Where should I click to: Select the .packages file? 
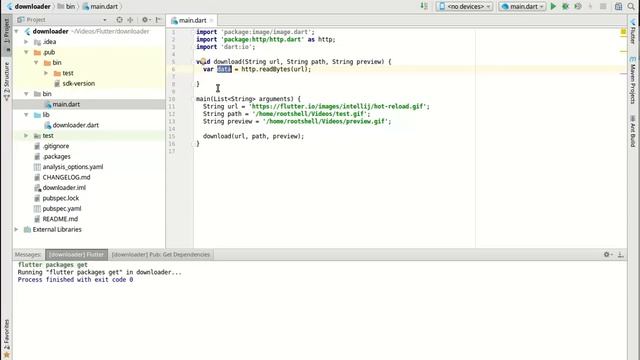click(x=56, y=156)
